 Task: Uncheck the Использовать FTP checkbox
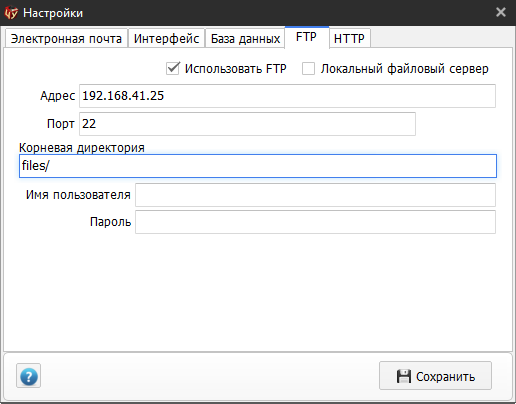(173, 68)
